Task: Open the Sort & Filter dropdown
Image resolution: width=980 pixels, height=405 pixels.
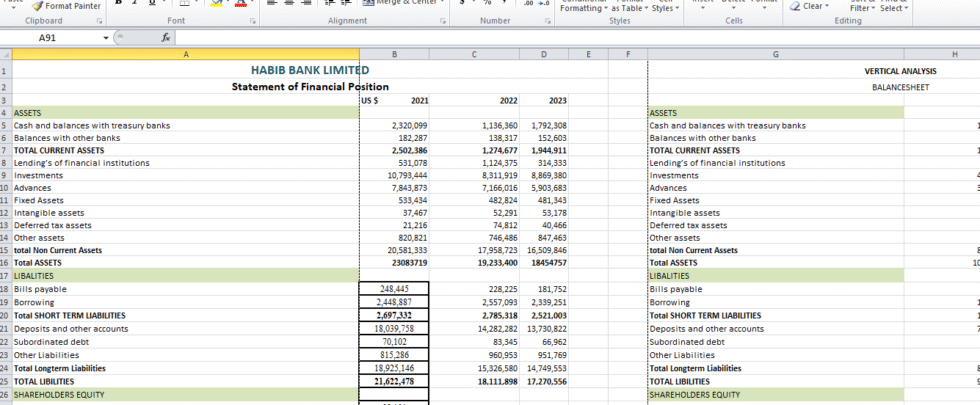Action: 860,8
